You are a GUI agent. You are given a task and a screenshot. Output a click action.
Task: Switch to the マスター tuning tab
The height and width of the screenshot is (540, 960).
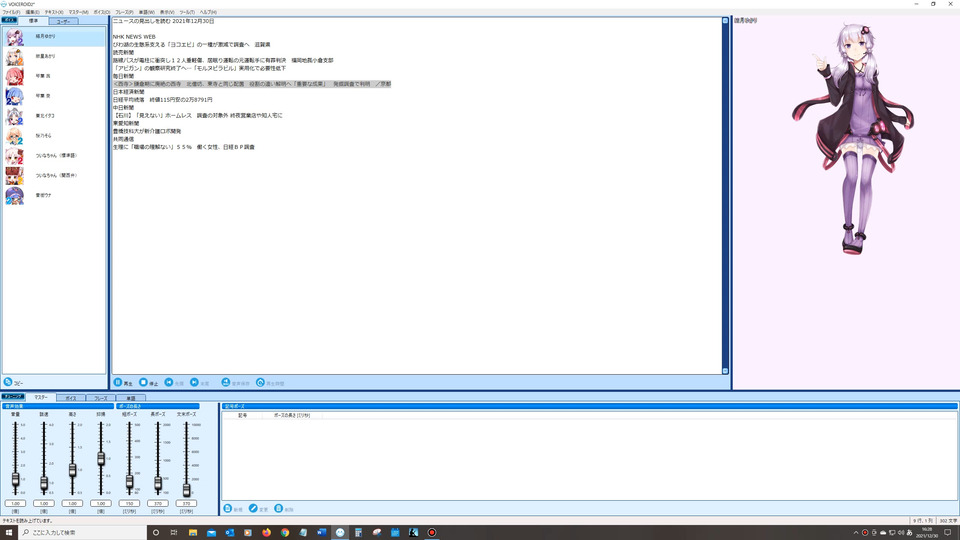pos(40,397)
